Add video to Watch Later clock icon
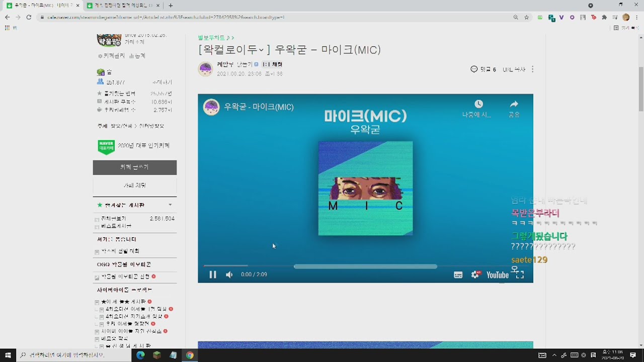 click(478, 104)
